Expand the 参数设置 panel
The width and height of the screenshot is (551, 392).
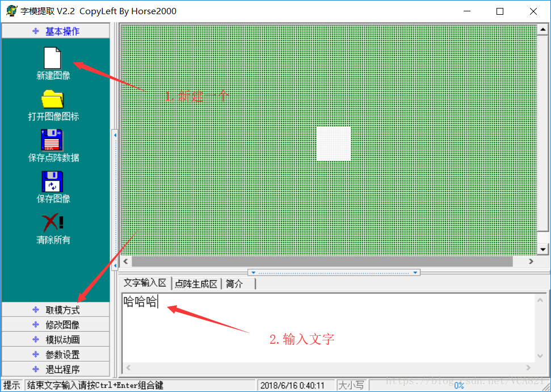pos(56,355)
